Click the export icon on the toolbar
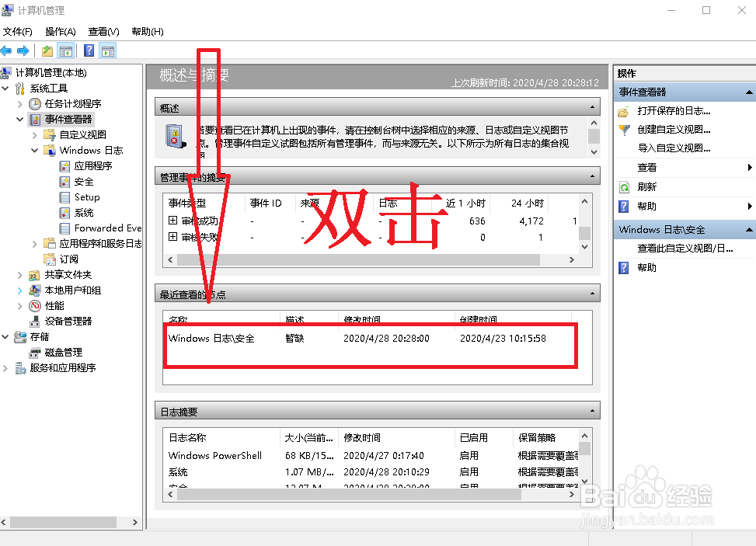Image resolution: width=756 pixels, height=546 pixels. pyautogui.click(x=47, y=50)
